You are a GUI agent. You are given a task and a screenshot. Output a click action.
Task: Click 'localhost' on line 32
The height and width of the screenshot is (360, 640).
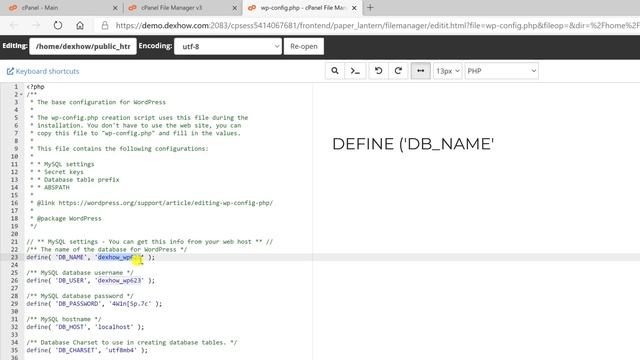pyautogui.click(x=113, y=327)
